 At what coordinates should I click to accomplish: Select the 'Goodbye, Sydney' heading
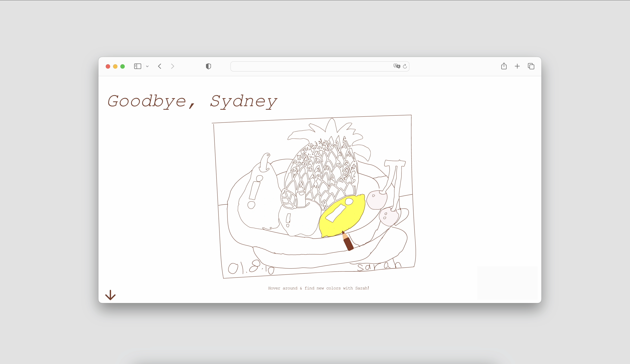[x=192, y=101]
